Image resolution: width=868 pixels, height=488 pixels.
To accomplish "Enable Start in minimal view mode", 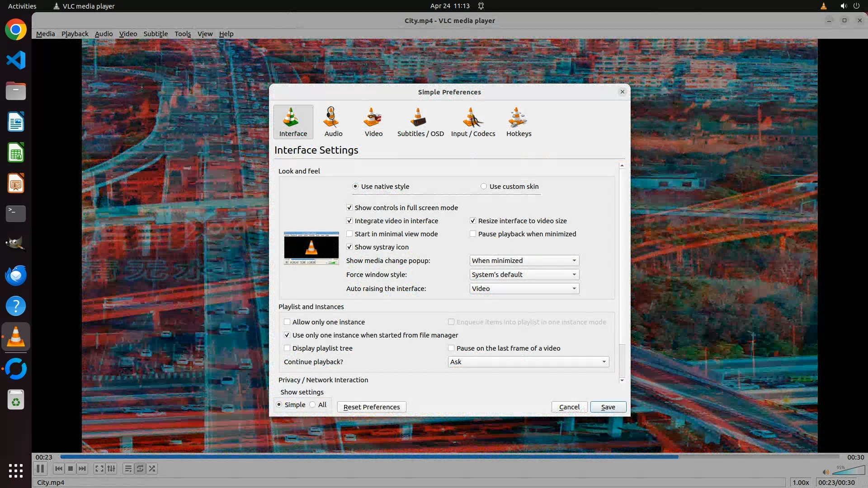I will (349, 234).
